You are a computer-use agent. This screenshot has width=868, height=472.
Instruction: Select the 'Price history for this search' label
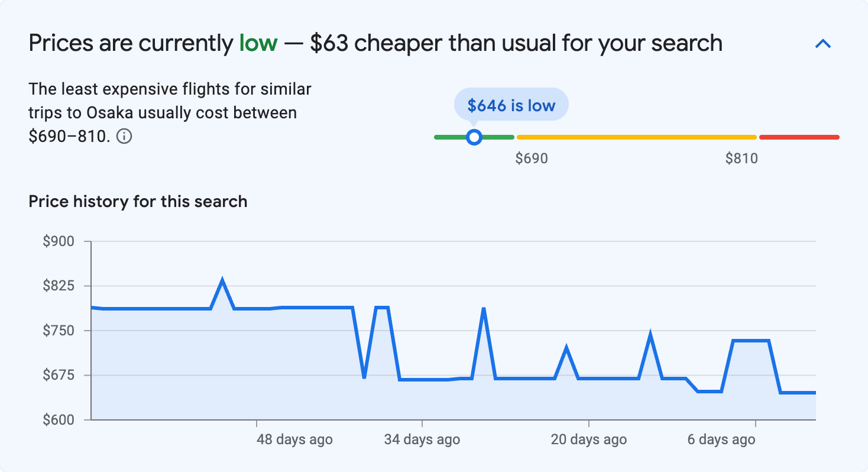coord(137,201)
